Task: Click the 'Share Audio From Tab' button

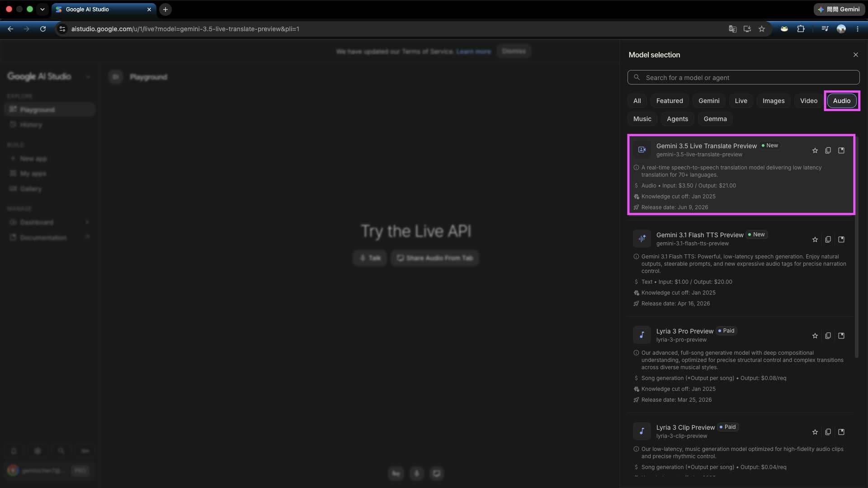Action: (x=435, y=258)
